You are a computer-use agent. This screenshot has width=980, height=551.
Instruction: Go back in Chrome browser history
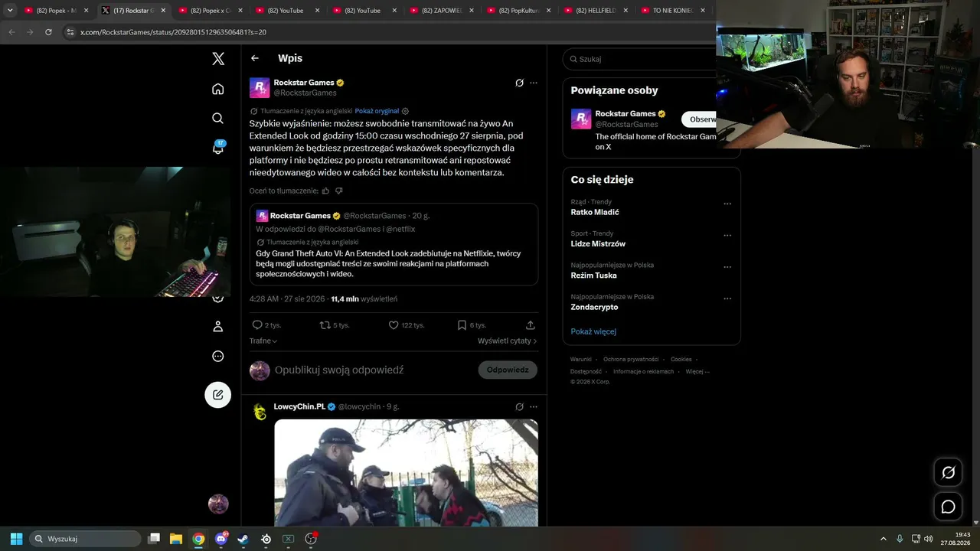pos(11,32)
